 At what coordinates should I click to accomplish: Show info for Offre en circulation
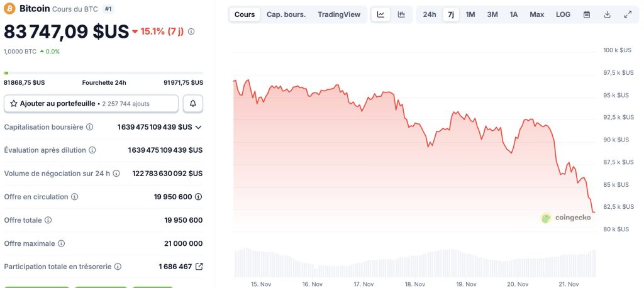(75, 197)
